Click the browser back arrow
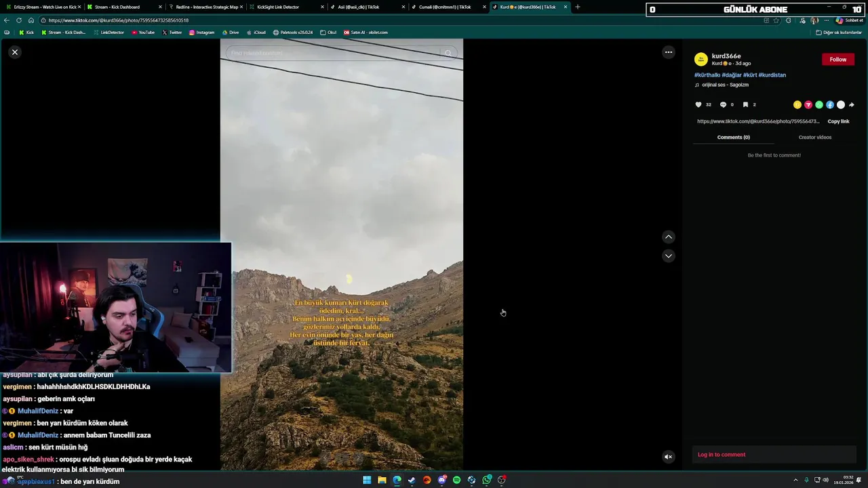The width and height of the screenshot is (868, 488). tap(7, 20)
